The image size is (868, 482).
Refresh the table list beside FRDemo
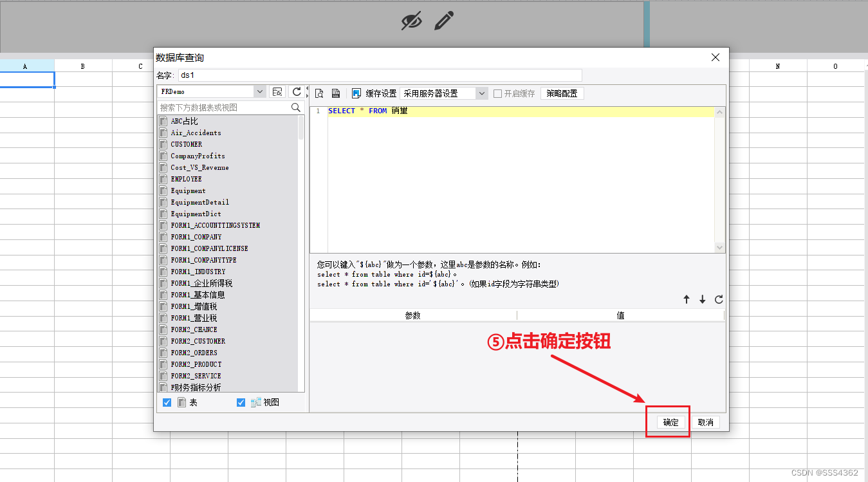pos(296,92)
